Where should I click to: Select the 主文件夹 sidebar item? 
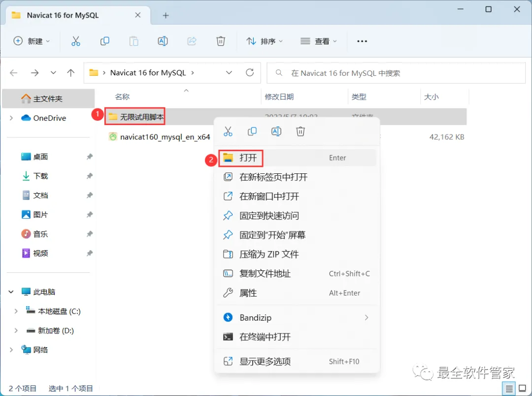point(48,99)
